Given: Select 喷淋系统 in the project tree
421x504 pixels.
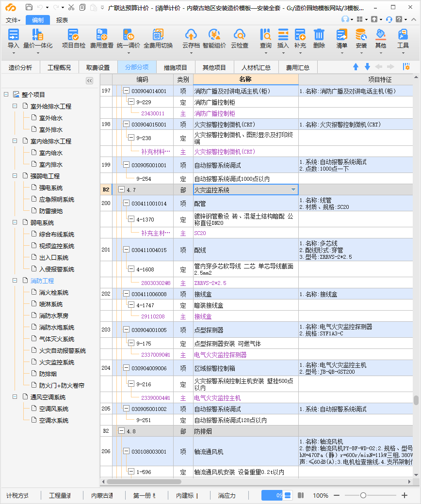Looking at the screenshot, I should coord(51,304).
